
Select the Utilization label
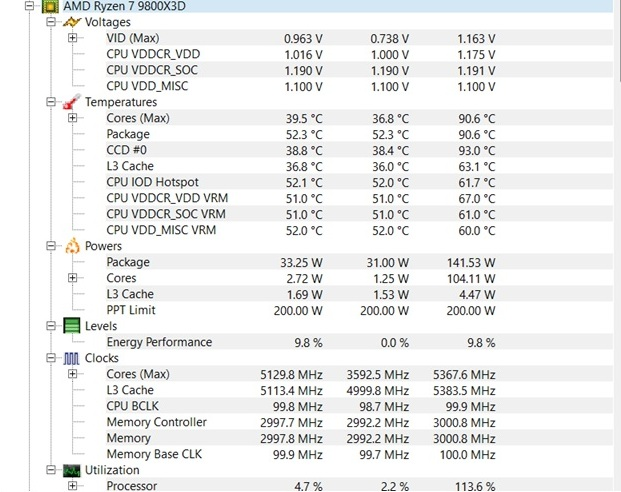[x=112, y=470]
